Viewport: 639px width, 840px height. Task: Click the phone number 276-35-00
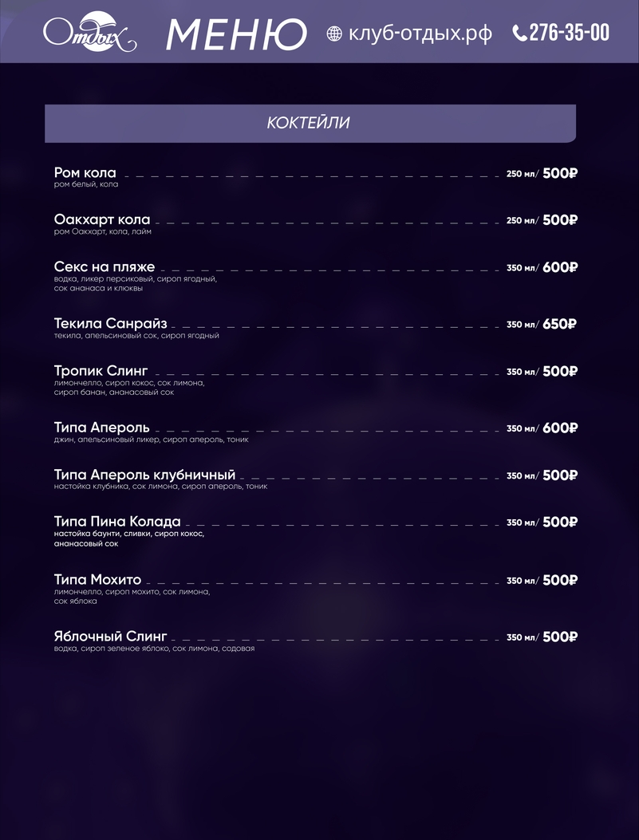pos(569,33)
